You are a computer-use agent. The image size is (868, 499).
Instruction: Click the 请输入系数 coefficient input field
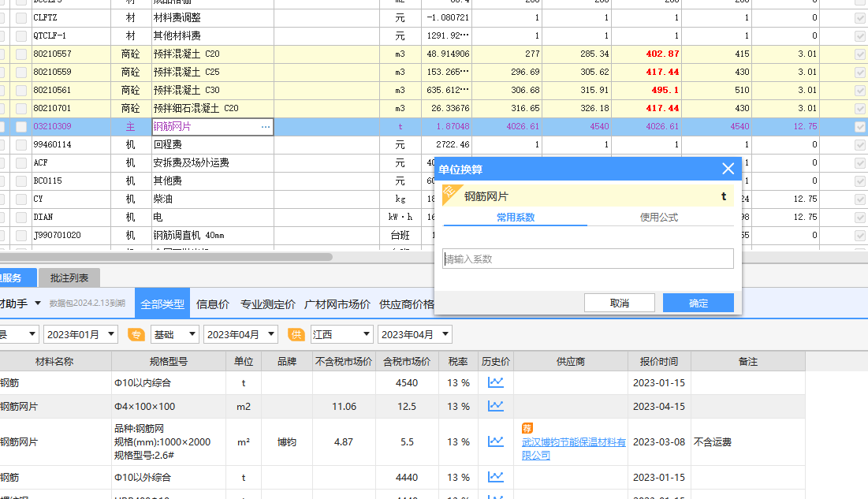[x=588, y=259]
